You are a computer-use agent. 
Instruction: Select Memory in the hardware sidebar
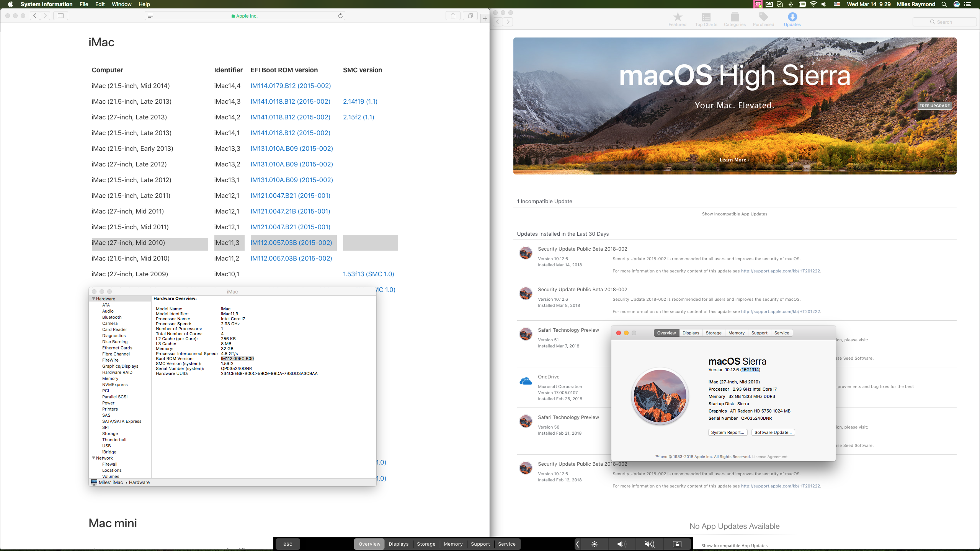point(110,378)
